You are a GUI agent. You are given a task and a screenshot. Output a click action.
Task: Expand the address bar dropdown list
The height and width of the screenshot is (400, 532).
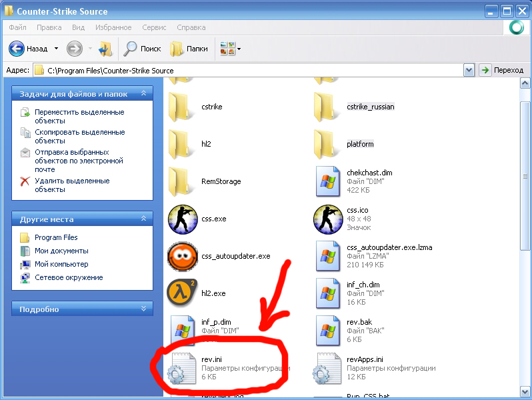tap(469, 70)
